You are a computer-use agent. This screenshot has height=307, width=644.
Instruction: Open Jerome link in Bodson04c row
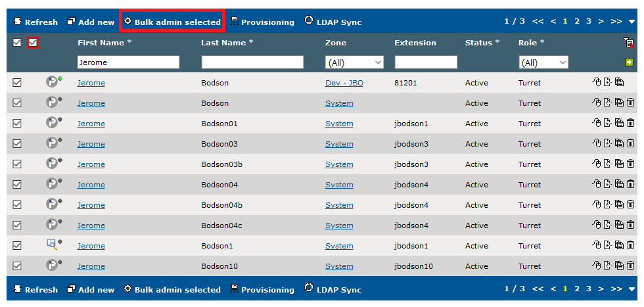(x=91, y=225)
